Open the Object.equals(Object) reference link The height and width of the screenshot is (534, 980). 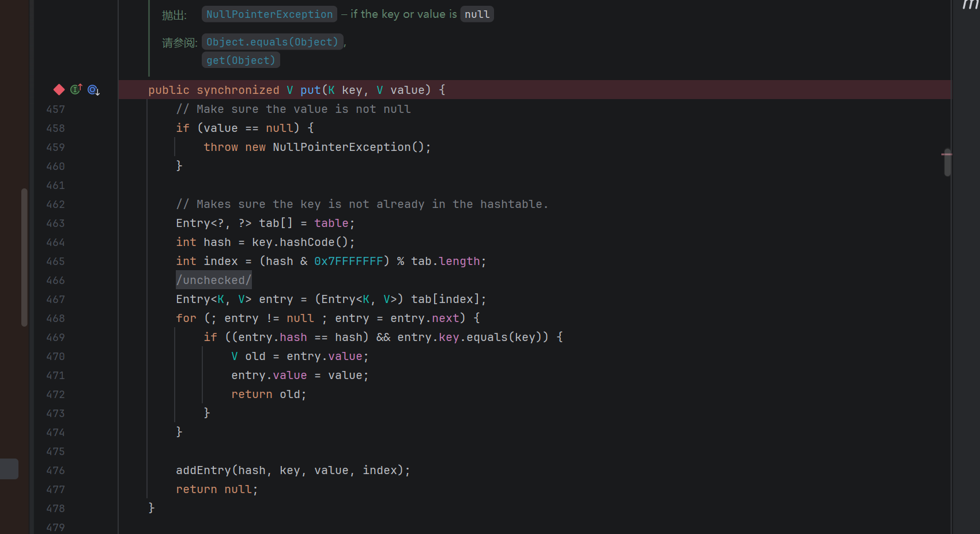point(272,42)
